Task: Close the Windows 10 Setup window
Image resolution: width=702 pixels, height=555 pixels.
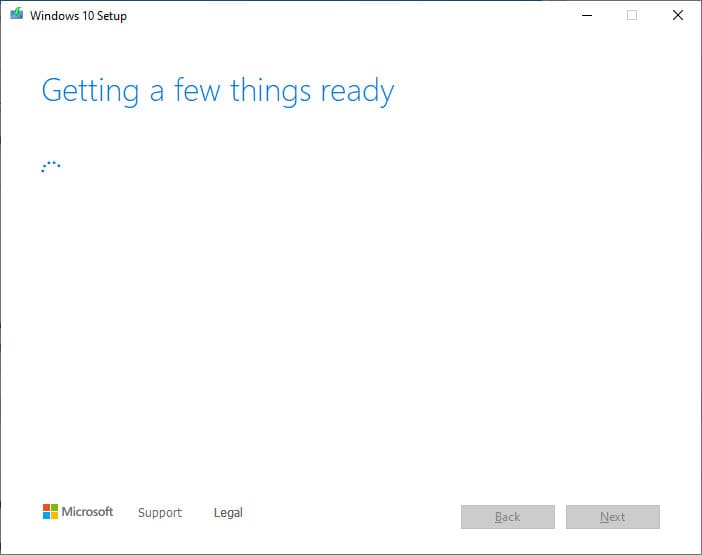Action: click(x=677, y=15)
